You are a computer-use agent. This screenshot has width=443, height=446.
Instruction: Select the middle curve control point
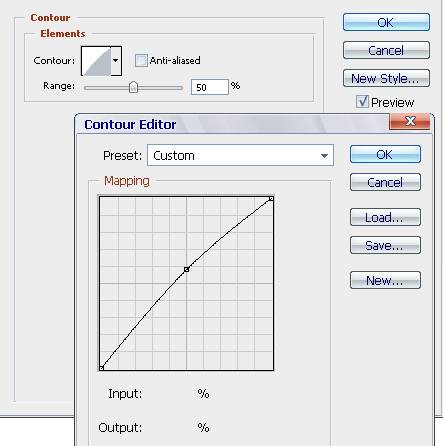[187, 269]
